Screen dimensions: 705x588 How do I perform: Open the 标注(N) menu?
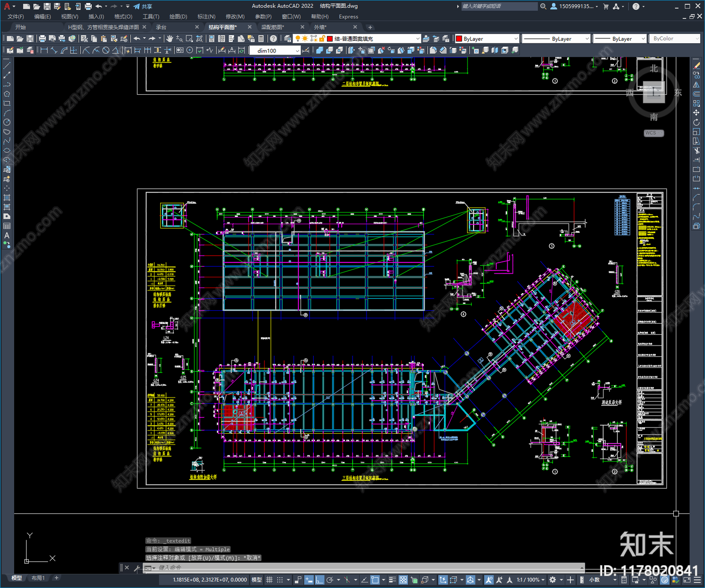tap(206, 17)
